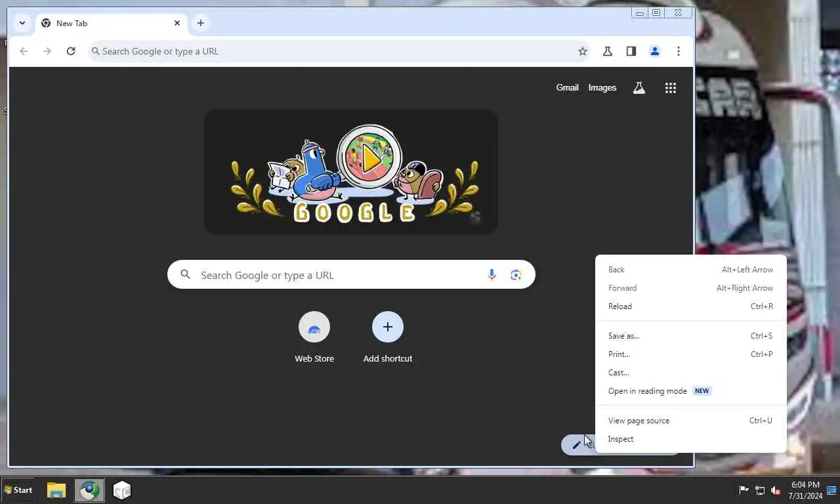The image size is (840, 504).
Task: Open the Gmail link
Action: [x=567, y=87]
